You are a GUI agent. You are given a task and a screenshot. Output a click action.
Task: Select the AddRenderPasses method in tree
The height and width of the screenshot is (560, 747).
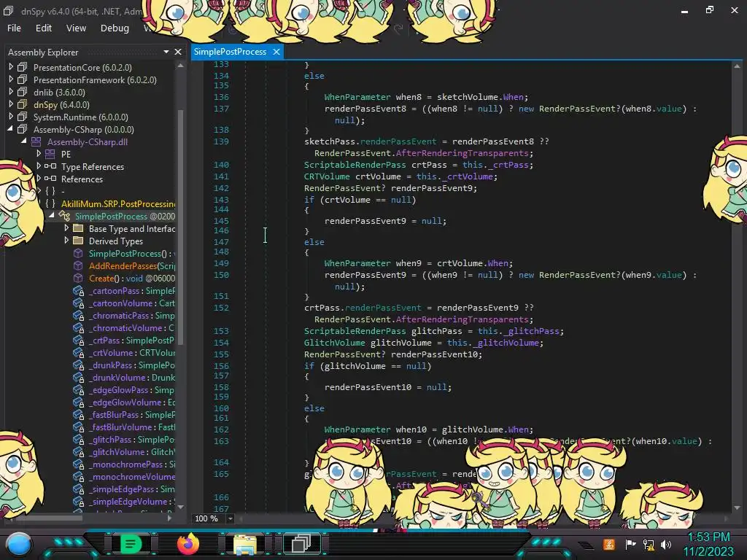point(132,265)
